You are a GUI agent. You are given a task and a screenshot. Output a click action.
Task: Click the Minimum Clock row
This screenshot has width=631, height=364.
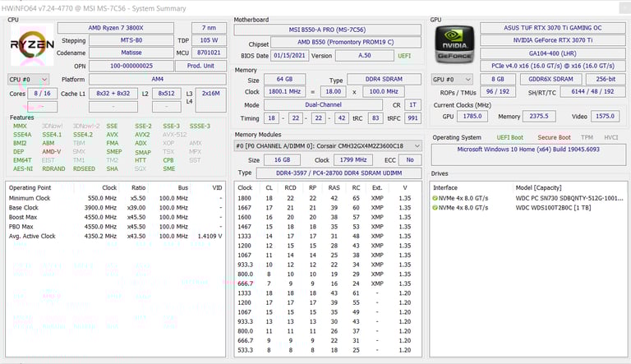(116, 198)
